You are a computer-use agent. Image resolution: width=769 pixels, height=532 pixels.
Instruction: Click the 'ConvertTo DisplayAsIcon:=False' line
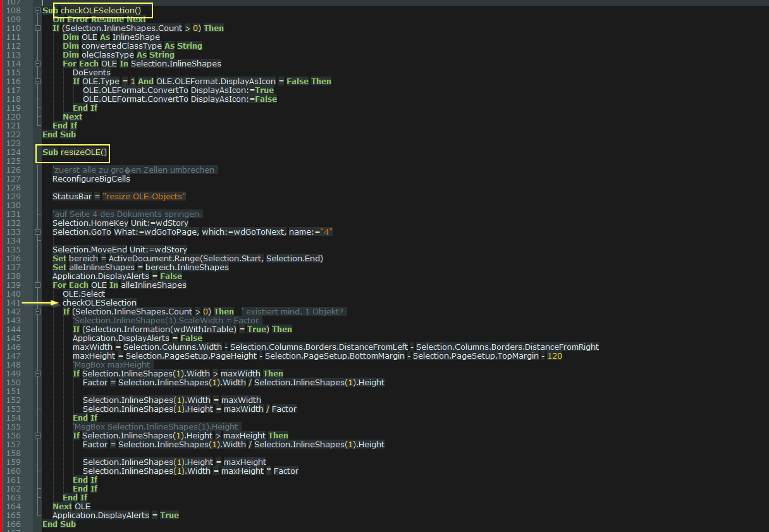click(x=180, y=99)
